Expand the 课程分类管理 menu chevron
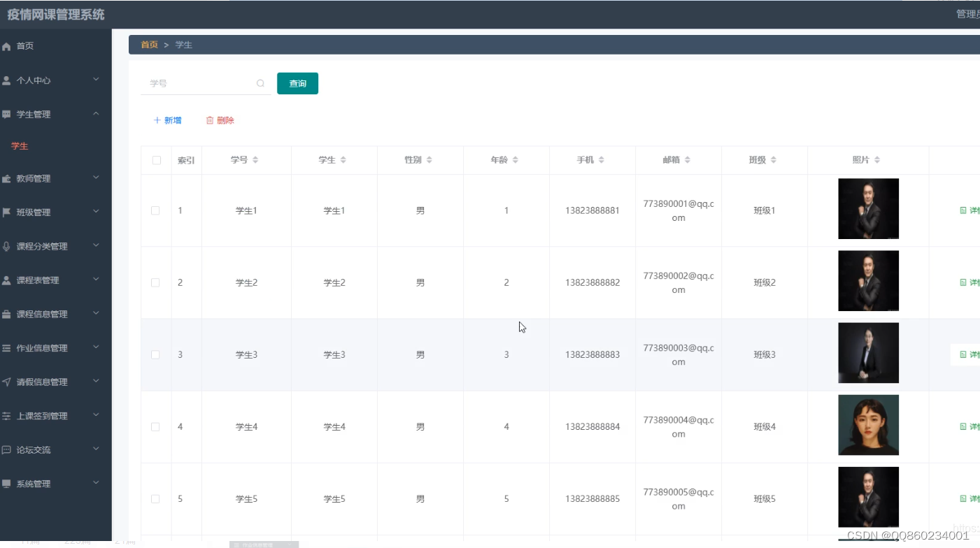 coord(96,245)
